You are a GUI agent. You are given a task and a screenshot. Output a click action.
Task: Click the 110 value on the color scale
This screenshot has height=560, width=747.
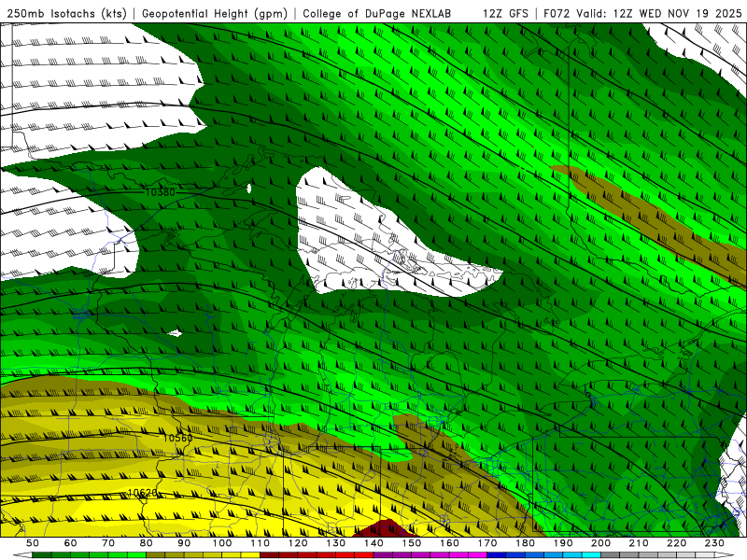(261, 543)
